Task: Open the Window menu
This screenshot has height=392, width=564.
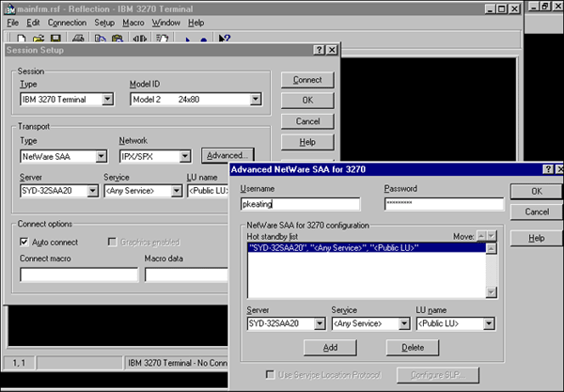Action: tap(165, 23)
